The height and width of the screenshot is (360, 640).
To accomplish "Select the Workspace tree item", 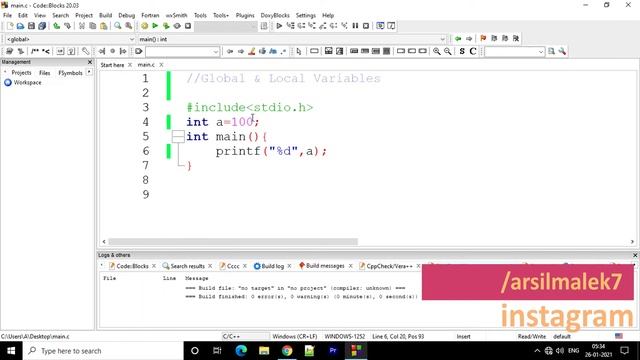I will [27, 82].
